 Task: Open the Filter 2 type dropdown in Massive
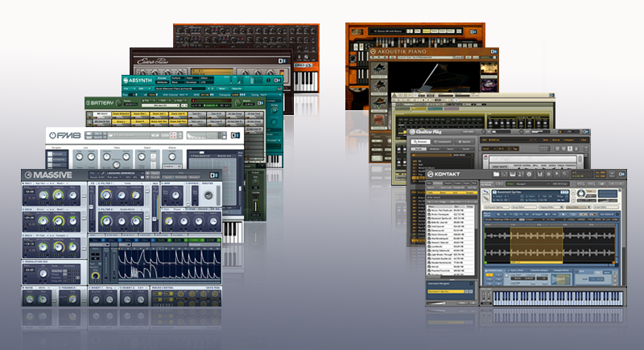128,209
